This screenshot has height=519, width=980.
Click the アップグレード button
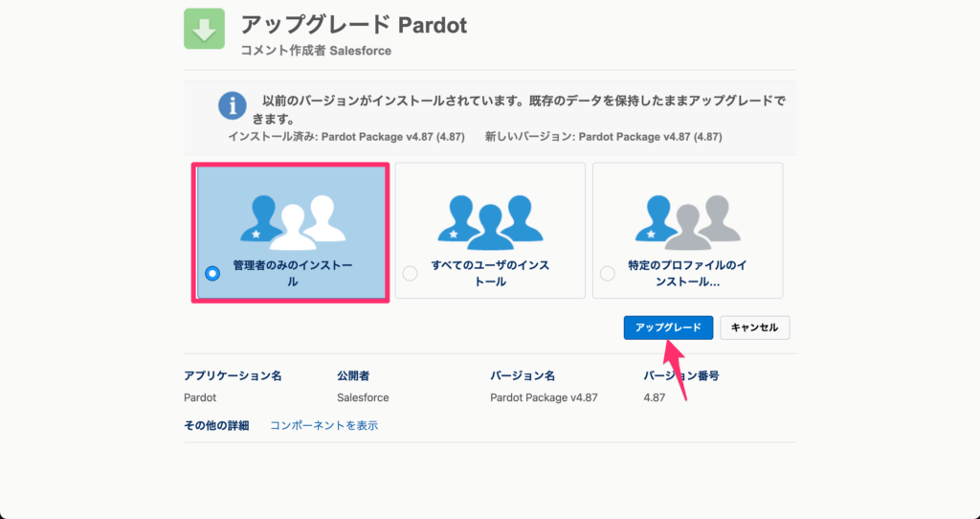pos(668,327)
